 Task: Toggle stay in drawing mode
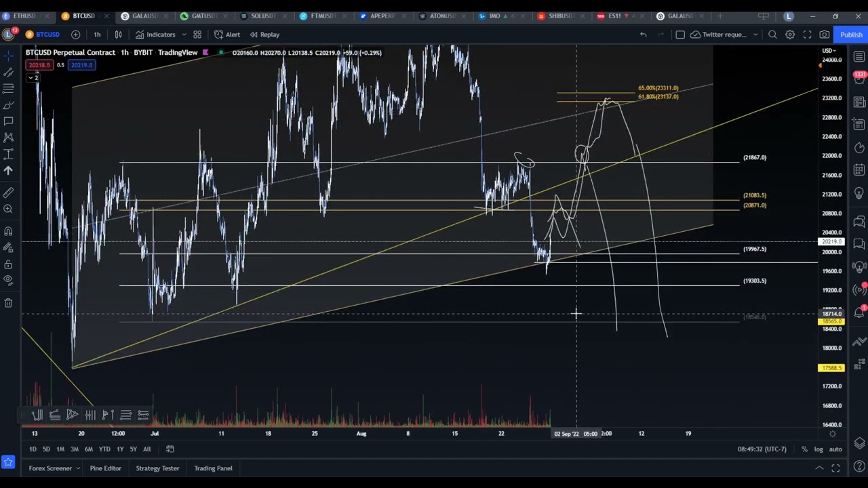point(8,248)
